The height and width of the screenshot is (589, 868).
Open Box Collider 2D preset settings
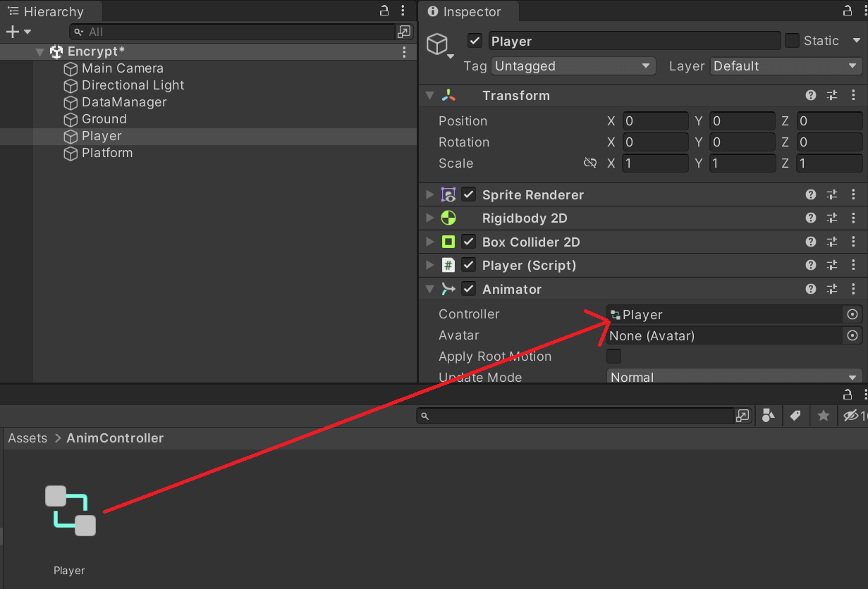pyautogui.click(x=832, y=242)
